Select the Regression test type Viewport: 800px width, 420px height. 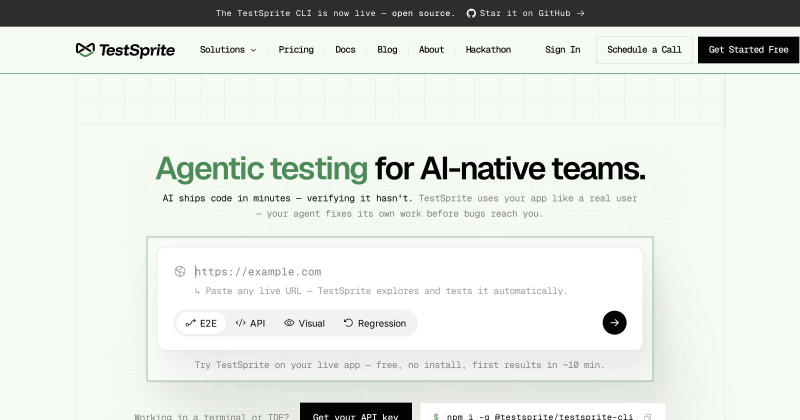click(x=375, y=323)
